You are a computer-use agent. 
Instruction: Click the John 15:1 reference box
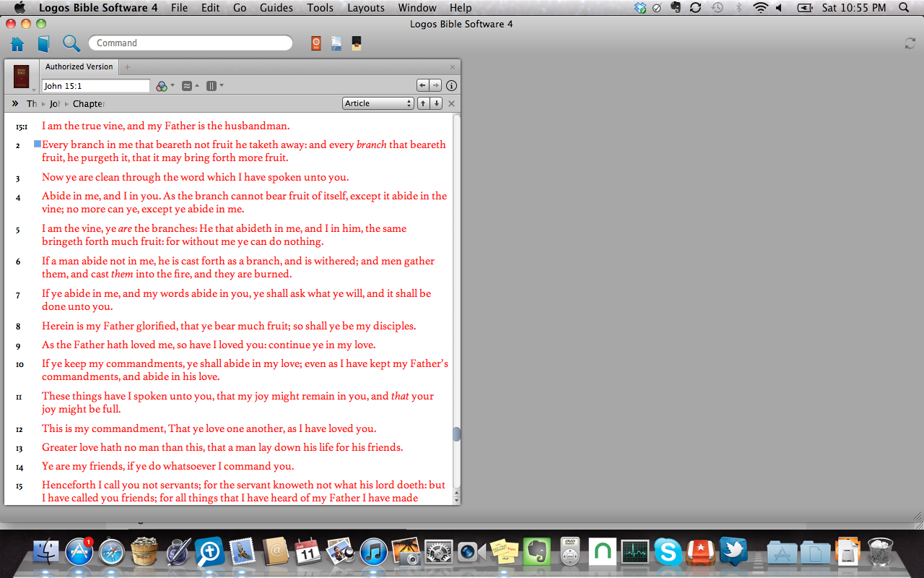(x=96, y=86)
